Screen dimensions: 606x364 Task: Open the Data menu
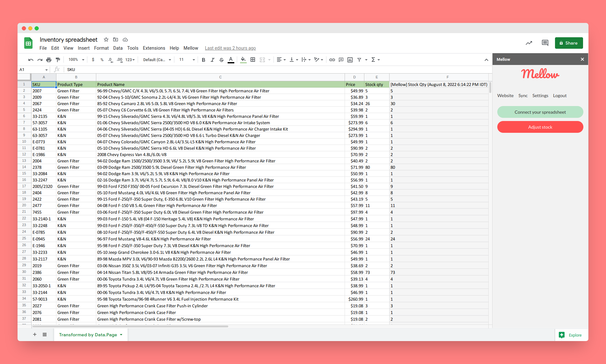118,48
